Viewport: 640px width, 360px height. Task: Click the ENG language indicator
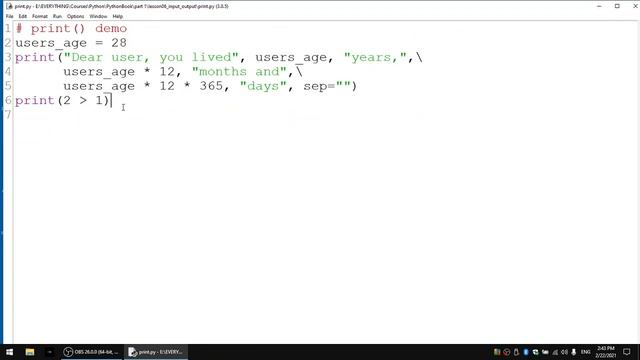tap(586, 352)
